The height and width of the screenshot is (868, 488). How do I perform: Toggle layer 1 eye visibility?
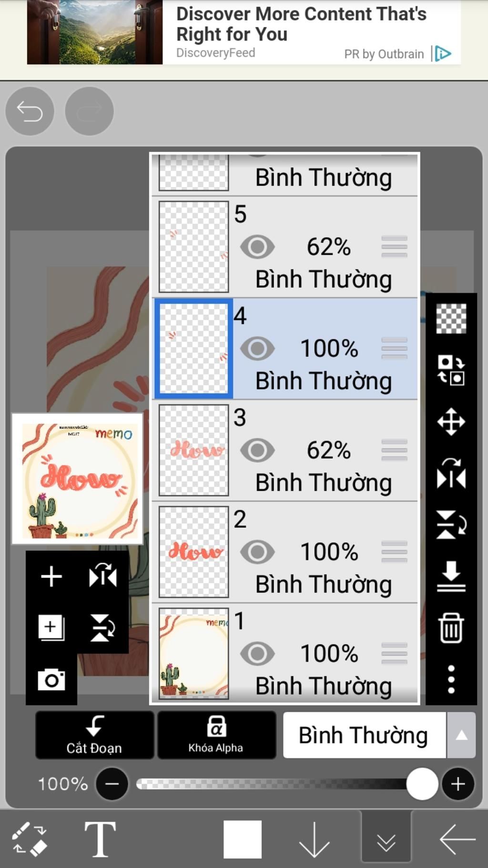pos(257,654)
